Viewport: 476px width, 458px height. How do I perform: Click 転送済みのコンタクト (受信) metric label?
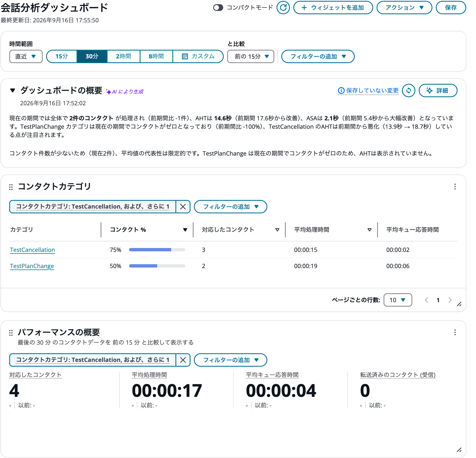(398, 375)
